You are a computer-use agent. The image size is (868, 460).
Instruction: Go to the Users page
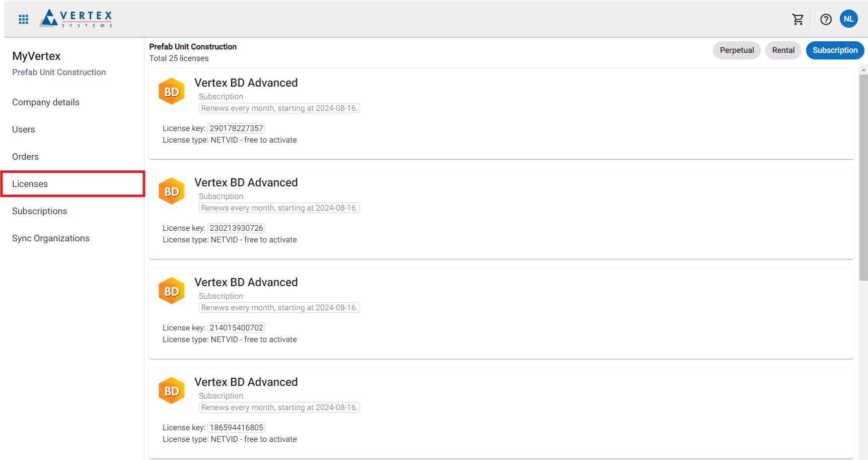(x=24, y=129)
